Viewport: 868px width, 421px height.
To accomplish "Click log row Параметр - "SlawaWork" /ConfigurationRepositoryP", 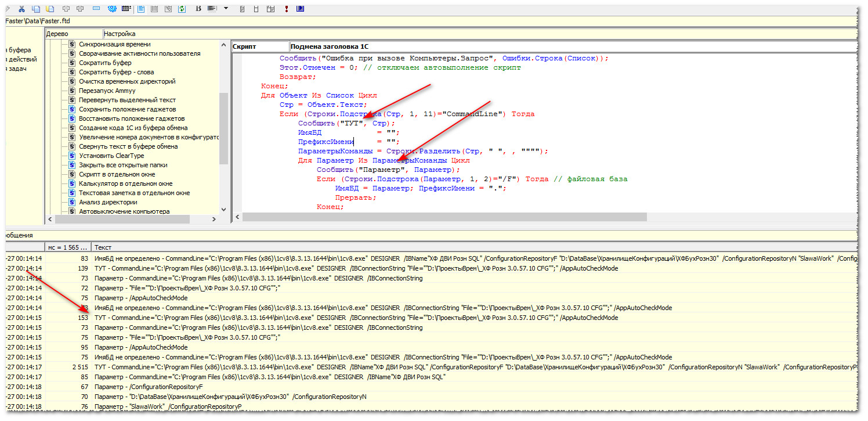I will pos(432,406).
